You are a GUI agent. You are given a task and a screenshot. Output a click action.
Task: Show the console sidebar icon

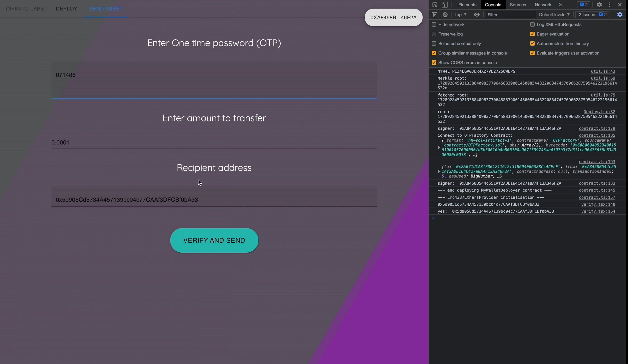pos(435,15)
